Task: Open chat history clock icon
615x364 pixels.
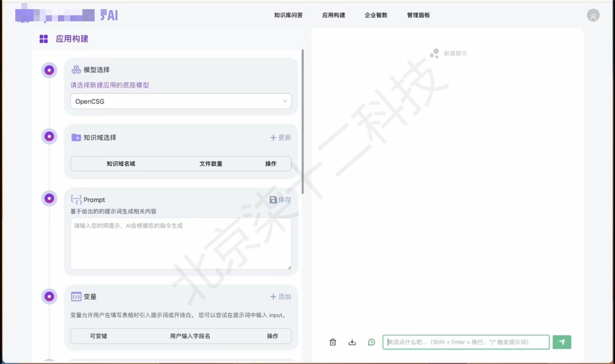Action: click(x=371, y=342)
